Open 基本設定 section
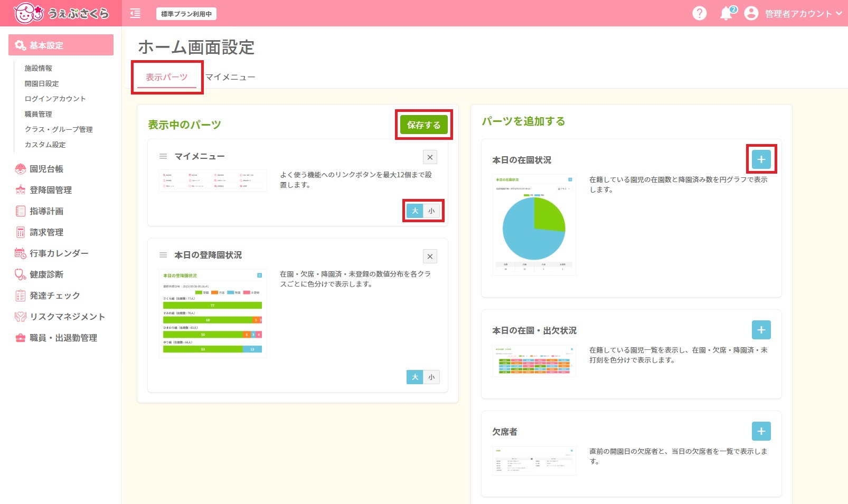848x504 pixels. point(61,45)
